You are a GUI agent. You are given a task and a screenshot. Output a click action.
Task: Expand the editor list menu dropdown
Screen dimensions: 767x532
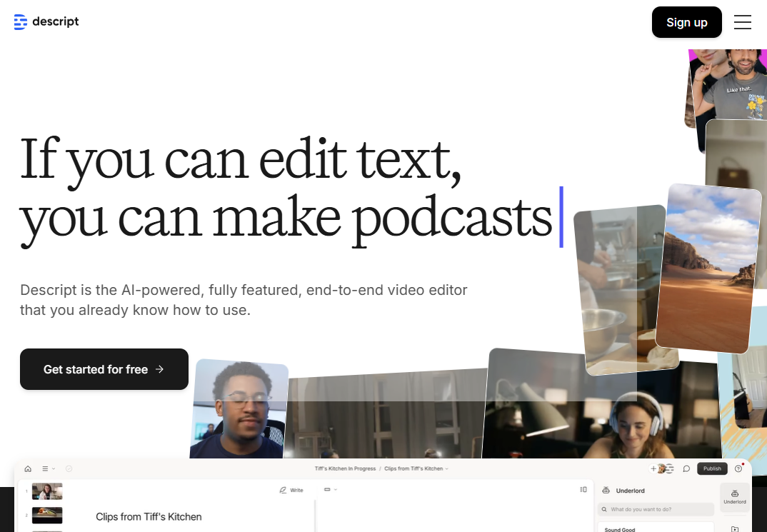(49, 469)
